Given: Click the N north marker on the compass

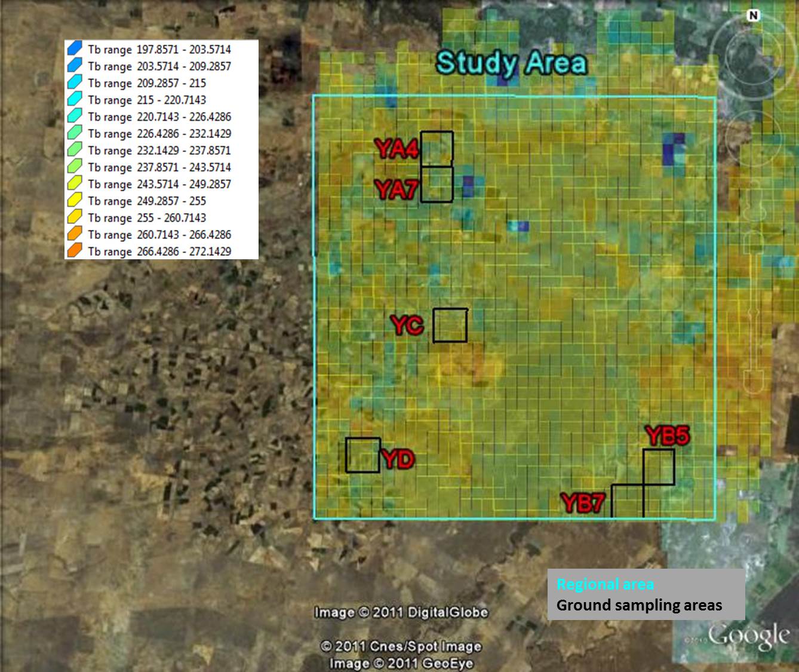Looking at the screenshot, I should click(x=753, y=16).
